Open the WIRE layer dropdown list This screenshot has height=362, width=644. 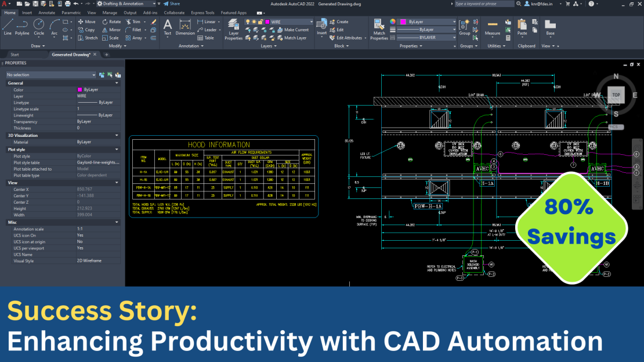(x=312, y=21)
